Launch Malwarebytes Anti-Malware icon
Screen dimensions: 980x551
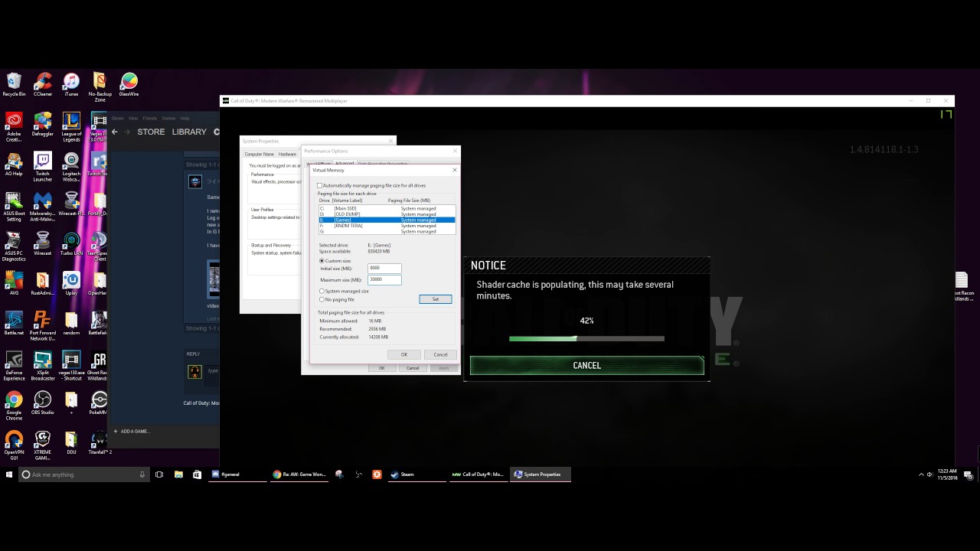(43, 207)
